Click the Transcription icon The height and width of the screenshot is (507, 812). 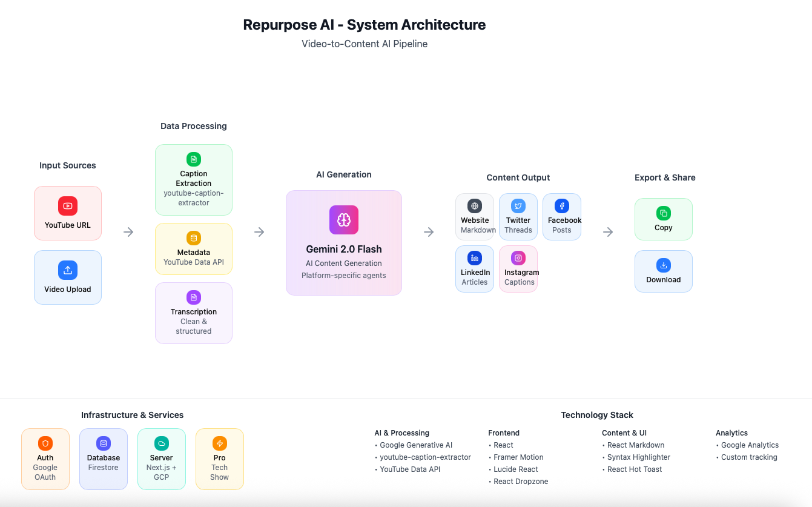[194, 297]
